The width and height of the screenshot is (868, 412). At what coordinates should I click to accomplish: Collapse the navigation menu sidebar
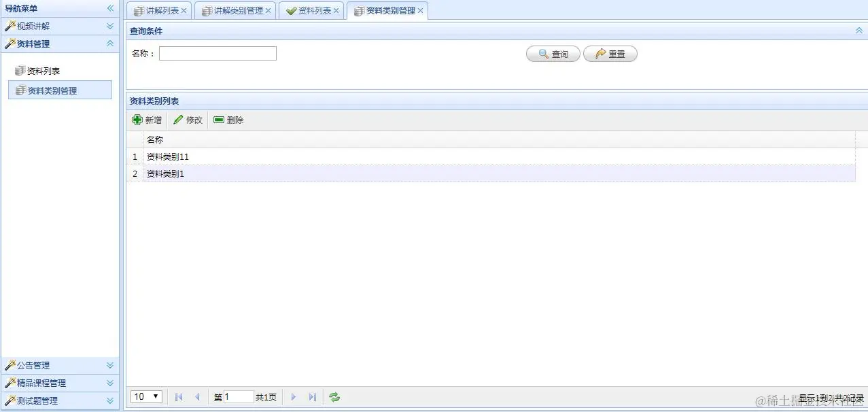[110, 9]
